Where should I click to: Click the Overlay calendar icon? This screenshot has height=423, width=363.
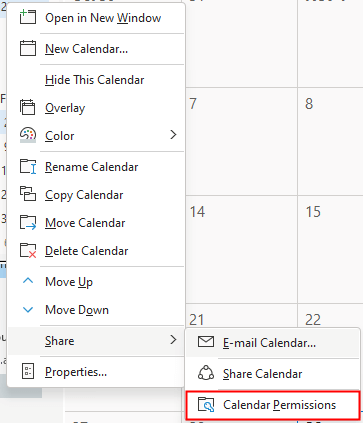click(x=28, y=107)
